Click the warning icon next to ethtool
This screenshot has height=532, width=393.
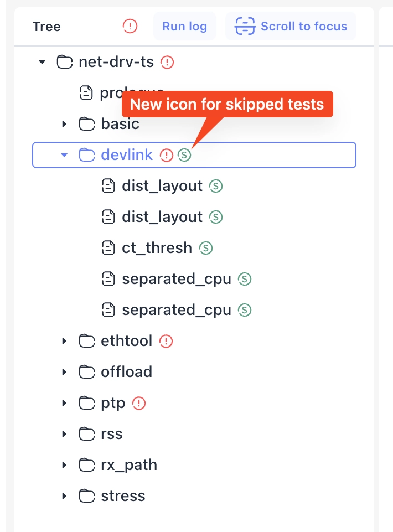(167, 341)
